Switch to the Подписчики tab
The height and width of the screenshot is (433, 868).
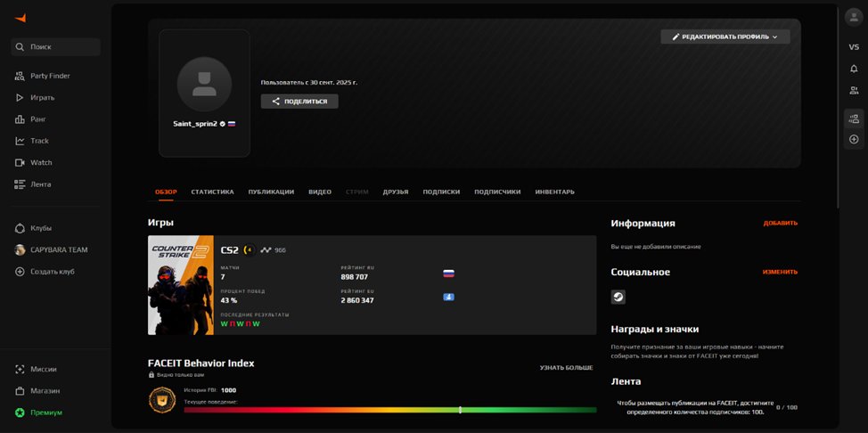click(497, 192)
